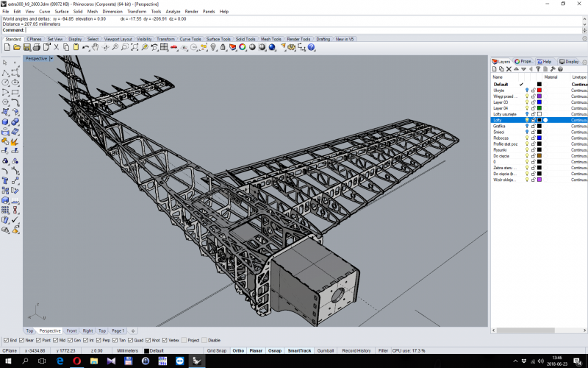The width and height of the screenshot is (588, 368).
Task: Open the CPlane coordinate system selector
Action: (x=10, y=350)
